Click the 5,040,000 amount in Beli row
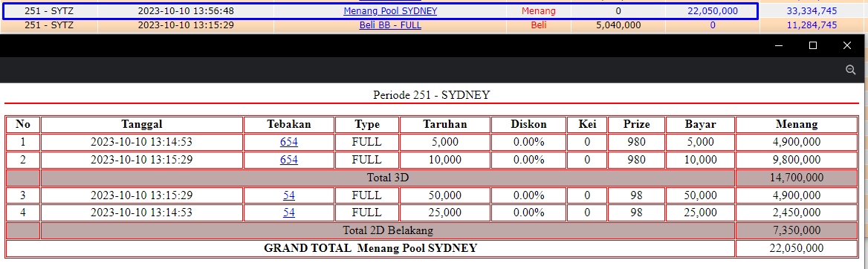Image resolution: width=868 pixels, height=269 pixels. [618, 25]
